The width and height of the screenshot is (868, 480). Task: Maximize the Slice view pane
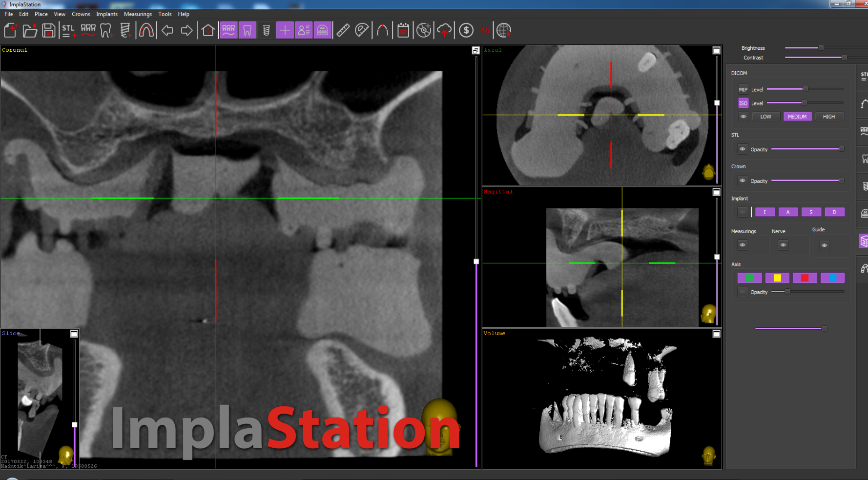(74, 334)
